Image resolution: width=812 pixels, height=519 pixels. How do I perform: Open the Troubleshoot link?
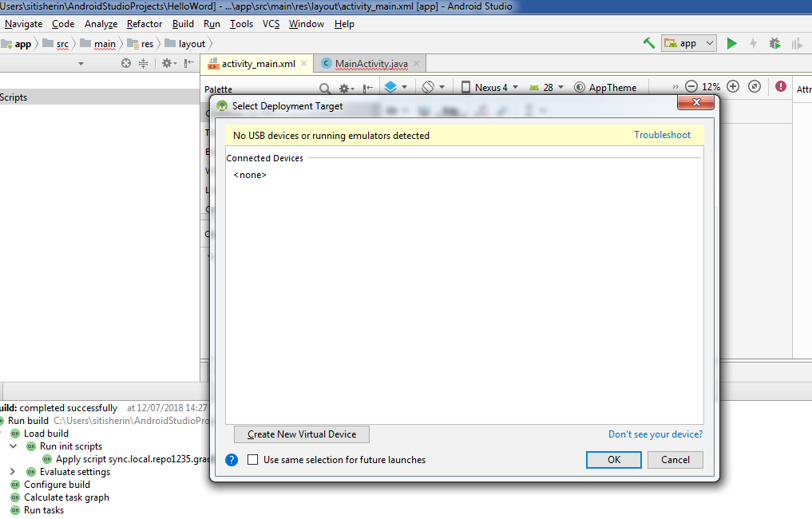coord(662,134)
